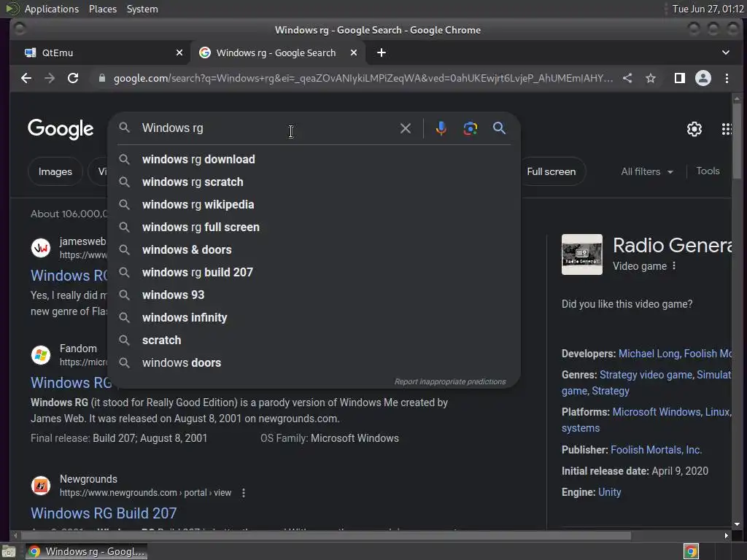Start voice search with microphone

pyautogui.click(x=441, y=128)
